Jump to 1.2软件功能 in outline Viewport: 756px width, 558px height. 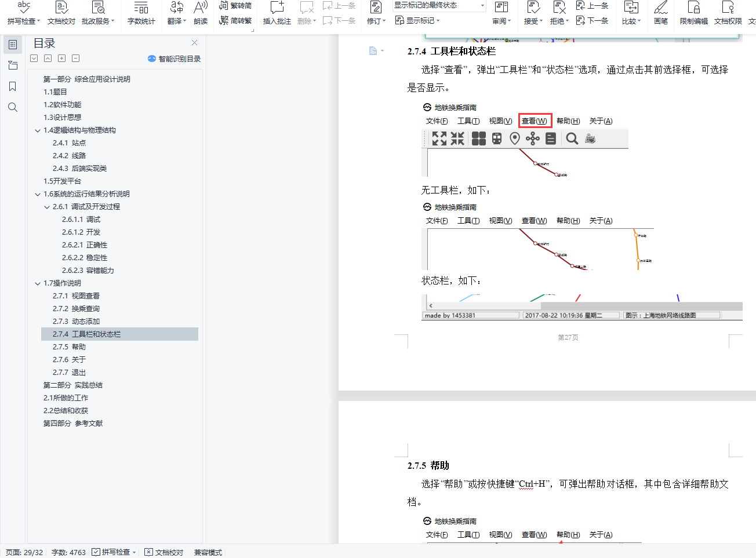pos(62,105)
